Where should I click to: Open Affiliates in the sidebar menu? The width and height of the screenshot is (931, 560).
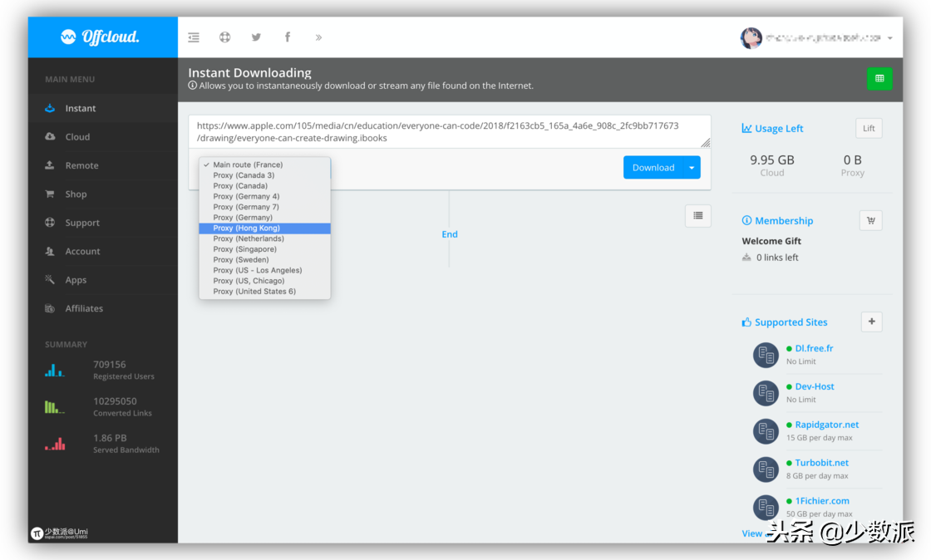tap(84, 308)
